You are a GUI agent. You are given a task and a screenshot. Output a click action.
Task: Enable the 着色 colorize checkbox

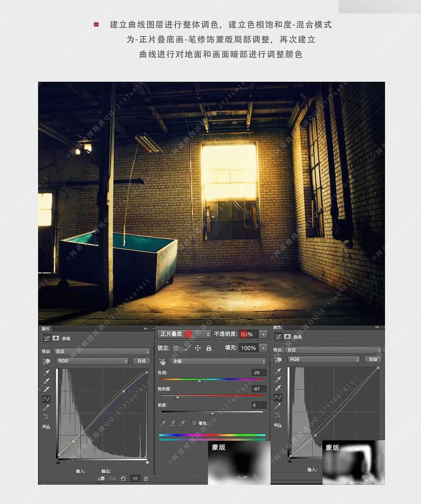click(x=194, y=423)
